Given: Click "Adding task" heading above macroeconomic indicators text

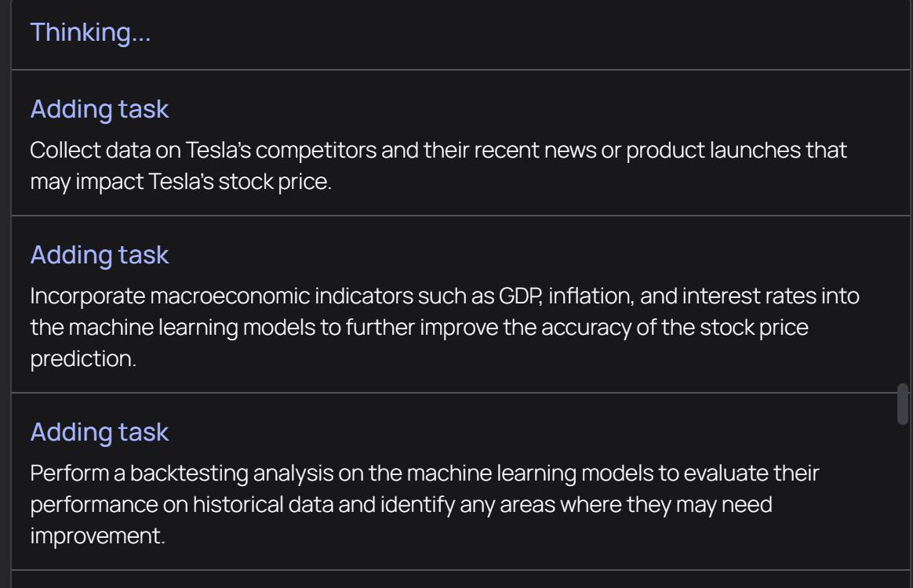Looking at the screenshot, I should click(99, 255).
